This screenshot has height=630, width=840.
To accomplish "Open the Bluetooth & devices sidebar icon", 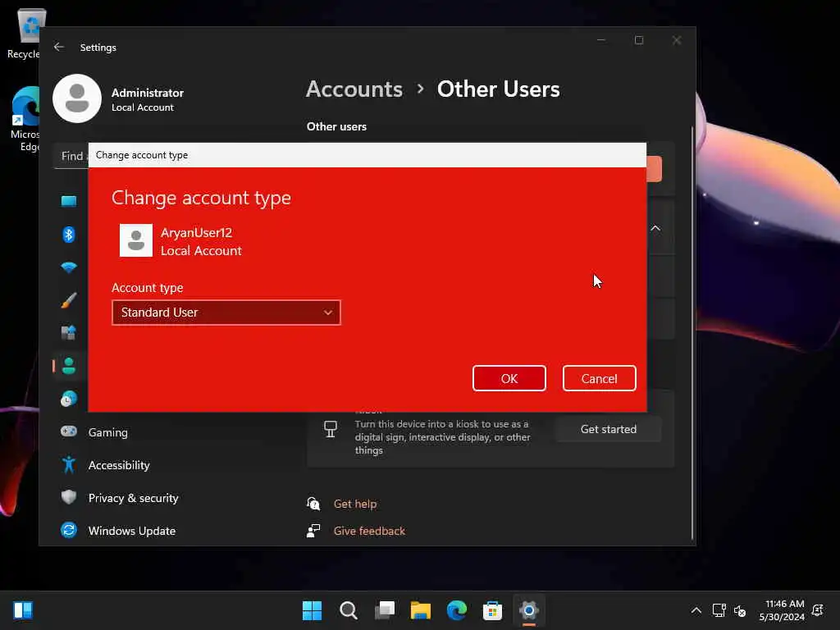I will pos(69,234).
